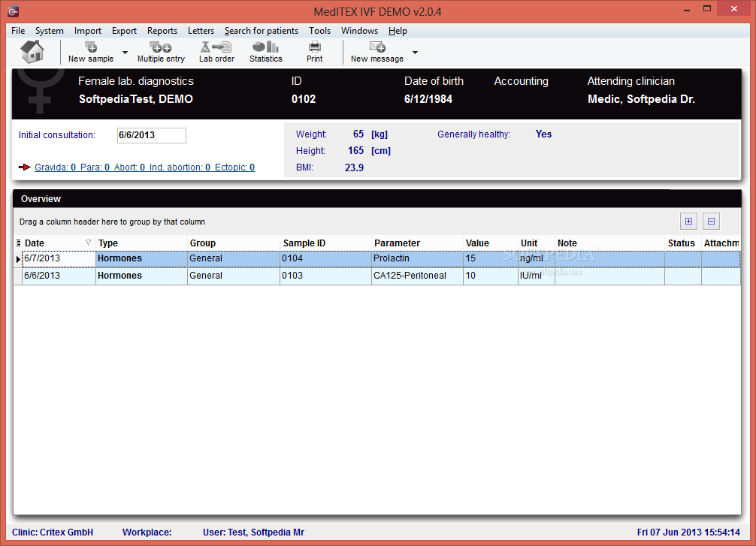
Task: Sort by the Status column header
Action: [x=682, y=243]
